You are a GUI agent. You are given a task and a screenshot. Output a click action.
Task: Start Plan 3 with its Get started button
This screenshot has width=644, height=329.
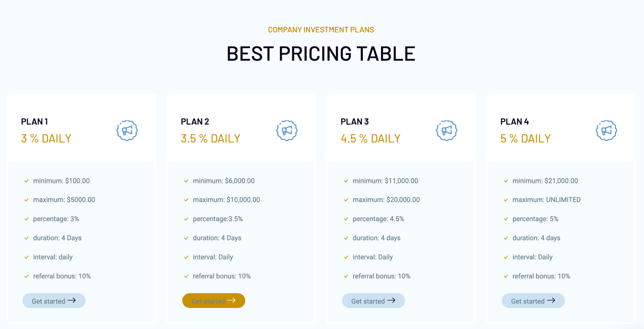click(x=373, y=301)
